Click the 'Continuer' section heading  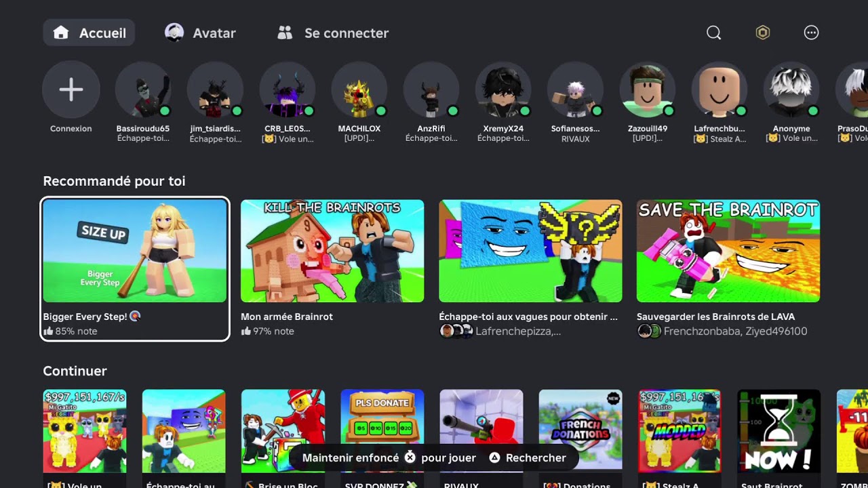(x=75, y=371)
